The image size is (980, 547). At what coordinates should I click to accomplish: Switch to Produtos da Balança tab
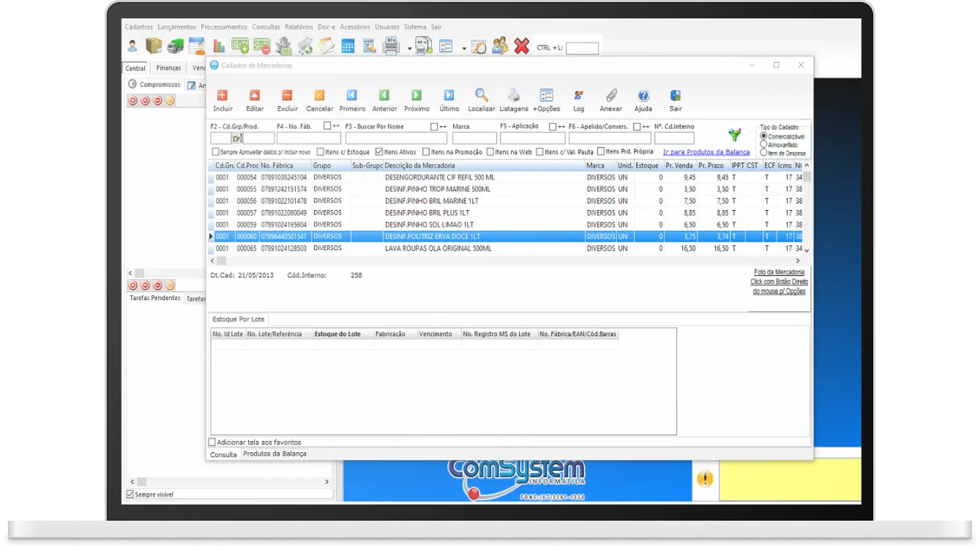tap(275, 454)
